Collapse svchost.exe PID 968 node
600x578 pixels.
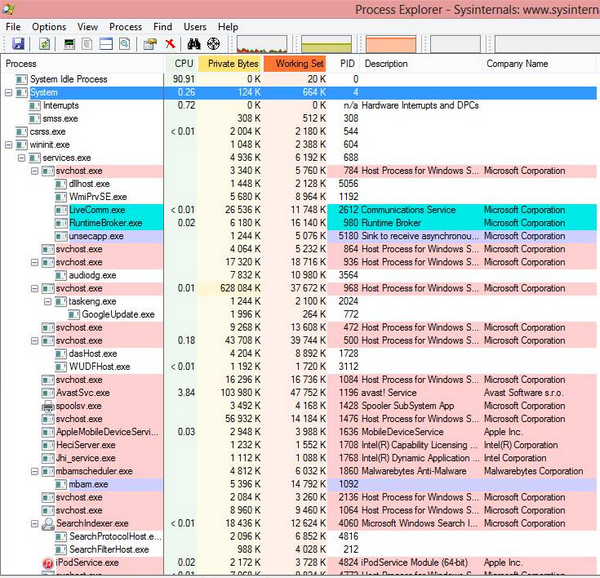coord(34,288)
